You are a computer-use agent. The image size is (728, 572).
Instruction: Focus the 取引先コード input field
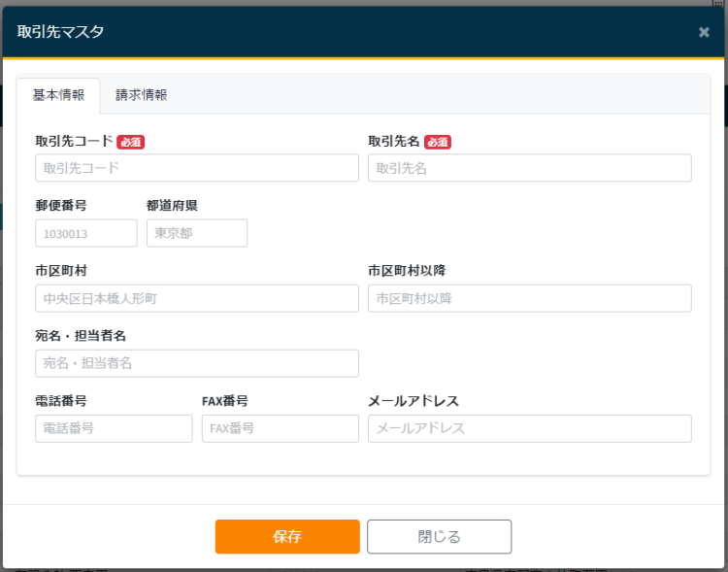[x=196, y=168]
